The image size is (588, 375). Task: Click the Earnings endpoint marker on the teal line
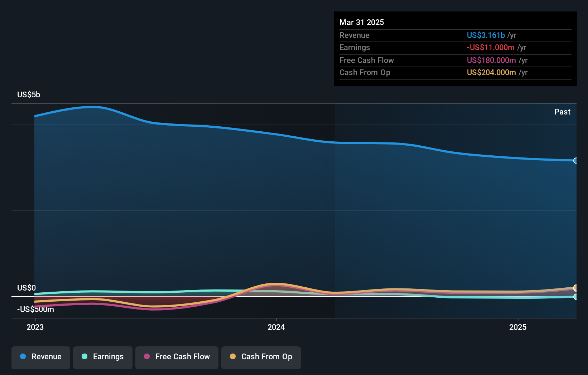576,297
